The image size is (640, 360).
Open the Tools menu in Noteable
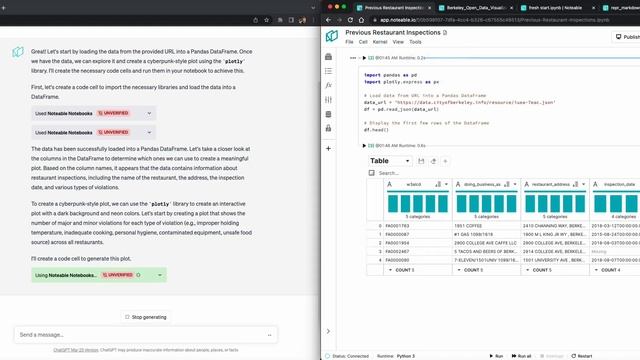click(x=415, y=42)
